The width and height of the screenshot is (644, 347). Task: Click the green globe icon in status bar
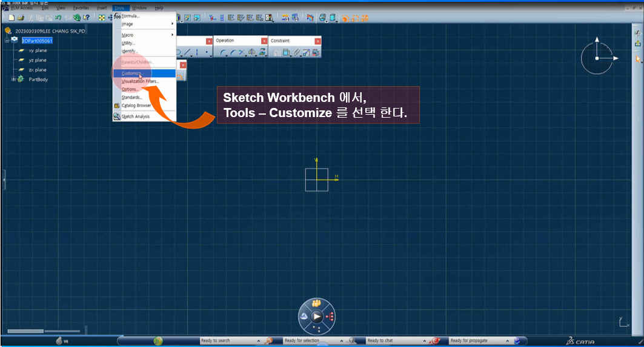[x=158, y=341]
